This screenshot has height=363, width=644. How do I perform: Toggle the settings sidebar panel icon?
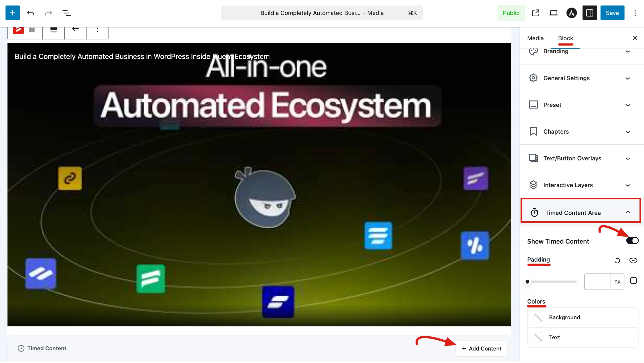590,13
